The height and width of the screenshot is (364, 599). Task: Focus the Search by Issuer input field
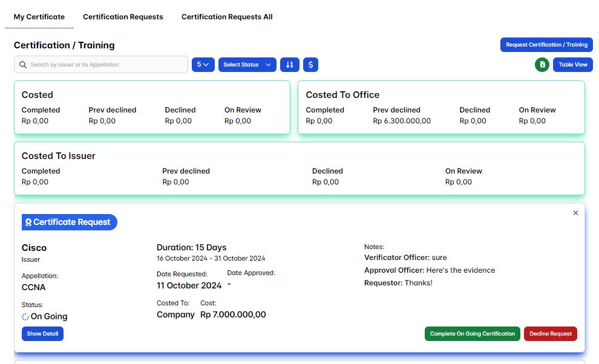click(106, 65)
